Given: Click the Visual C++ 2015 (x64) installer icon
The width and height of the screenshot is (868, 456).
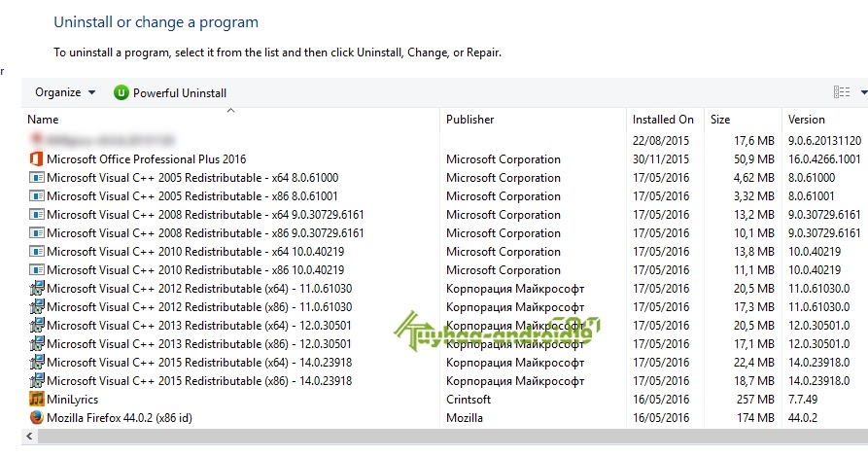Looking at the screenshot, I should (36, 363).
